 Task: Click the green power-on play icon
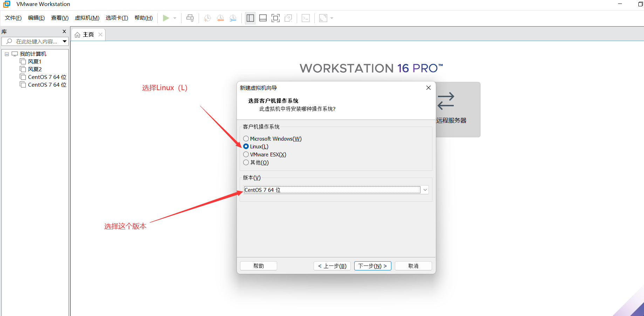pyautogui.click(x=166, y=18)
